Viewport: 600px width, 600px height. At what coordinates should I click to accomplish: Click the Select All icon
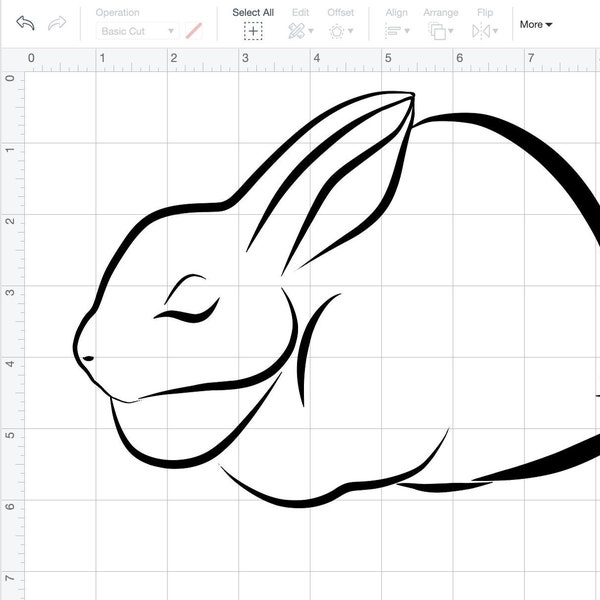click(253, 31)
